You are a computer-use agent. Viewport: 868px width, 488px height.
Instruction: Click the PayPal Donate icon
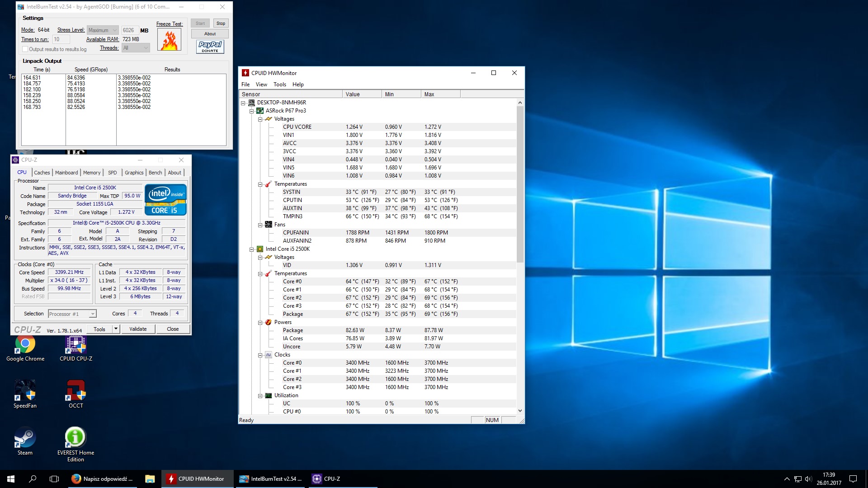pos(210,47)
